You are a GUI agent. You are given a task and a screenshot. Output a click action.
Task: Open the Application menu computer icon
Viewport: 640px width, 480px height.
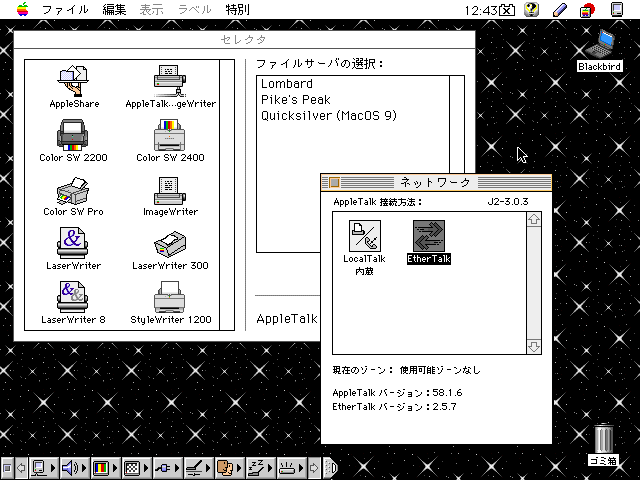tap(617, 9)
